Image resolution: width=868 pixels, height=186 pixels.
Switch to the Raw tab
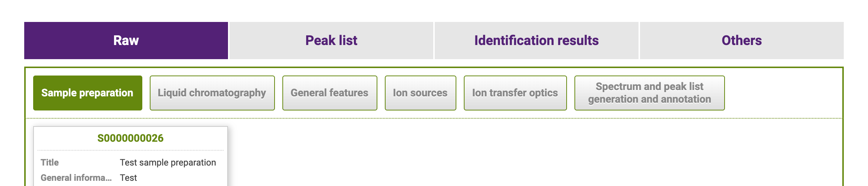126,41
